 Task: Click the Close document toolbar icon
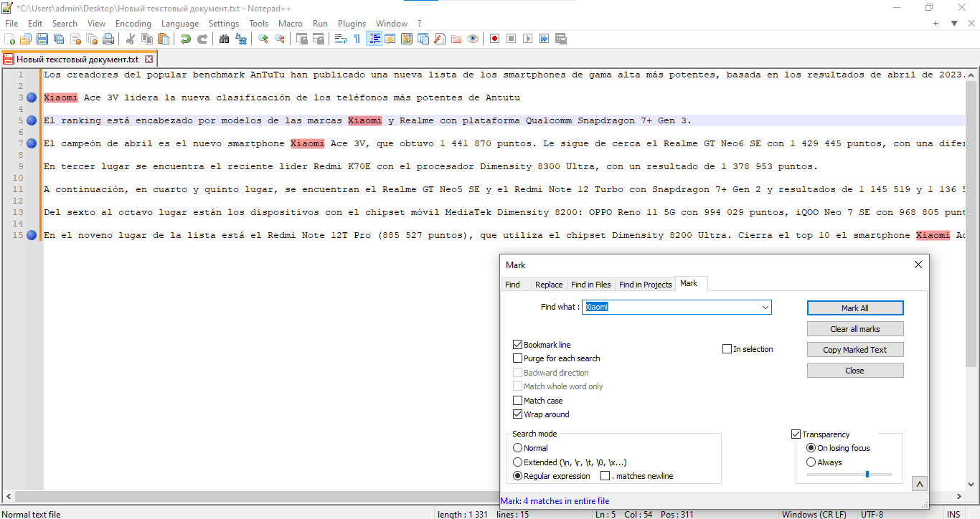point(75,39)
